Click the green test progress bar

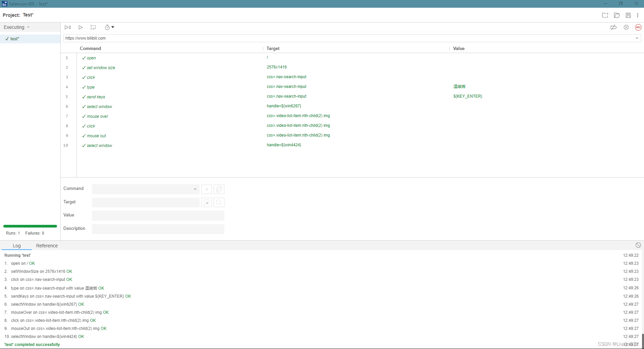point(30,226)
